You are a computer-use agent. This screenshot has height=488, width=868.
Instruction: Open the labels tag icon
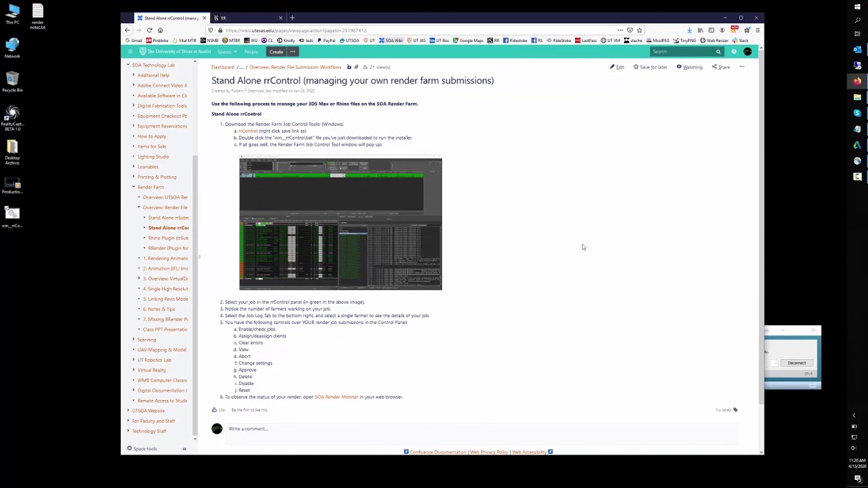tap(735, 410)
